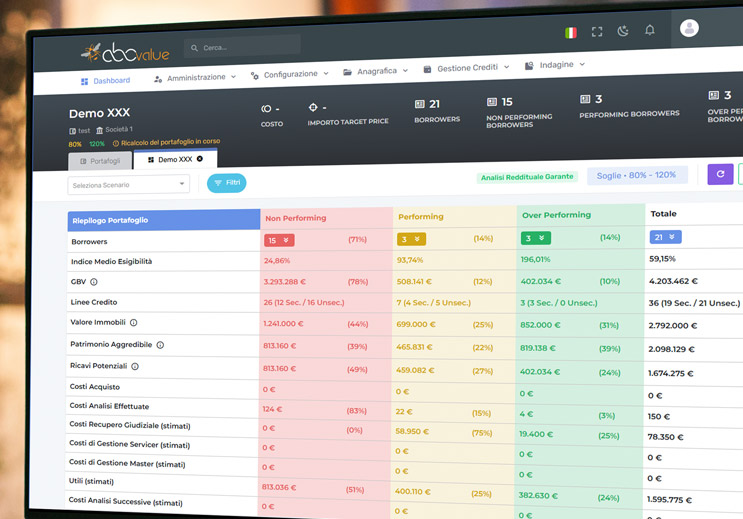
Task: Click the purple refresh button
Action: (x=720, y=174)
